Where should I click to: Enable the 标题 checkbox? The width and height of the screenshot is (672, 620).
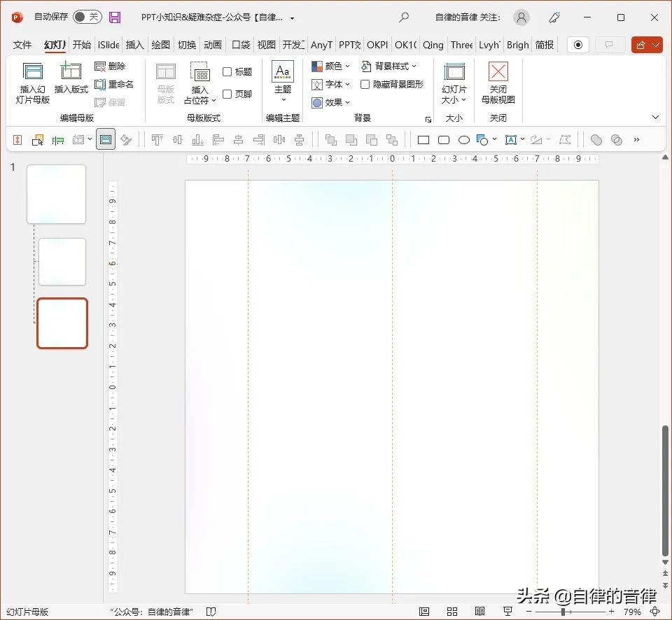(x=228, y=71)
